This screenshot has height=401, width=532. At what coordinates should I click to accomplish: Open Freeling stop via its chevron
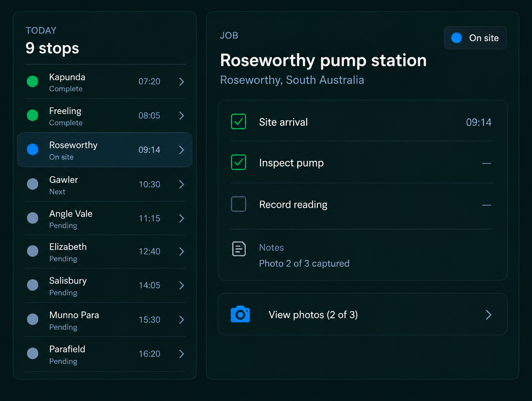(182, 116)
